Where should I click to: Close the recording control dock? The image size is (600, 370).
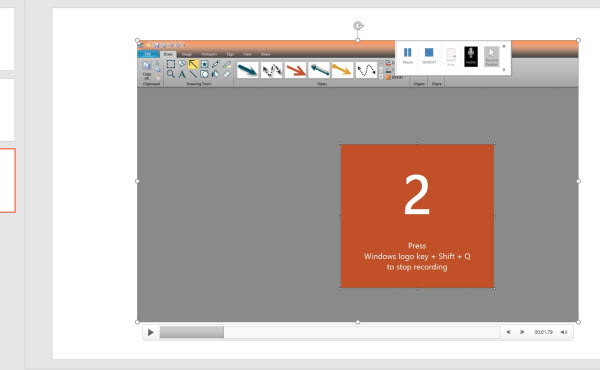[x=504, y=46]
